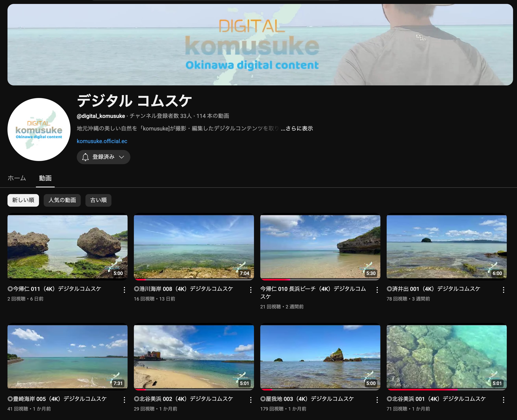517x420 pixels.
Task: Click the 16 回視聴・13 日前 text
Action: [x=154, y=299]
